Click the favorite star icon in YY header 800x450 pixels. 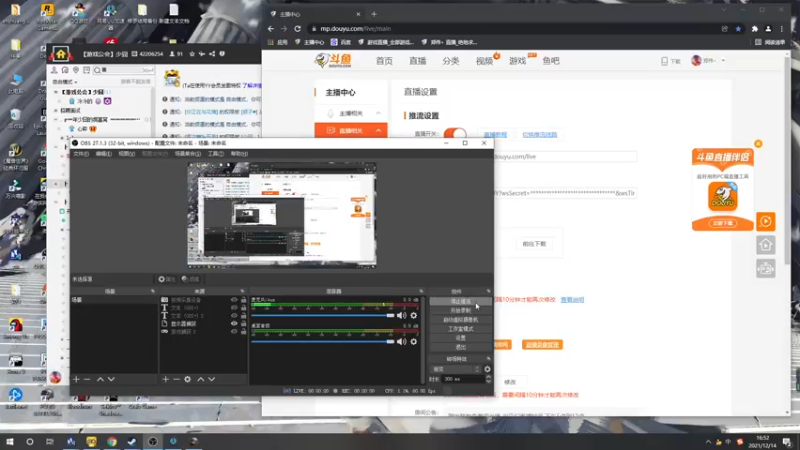[192, 54]
